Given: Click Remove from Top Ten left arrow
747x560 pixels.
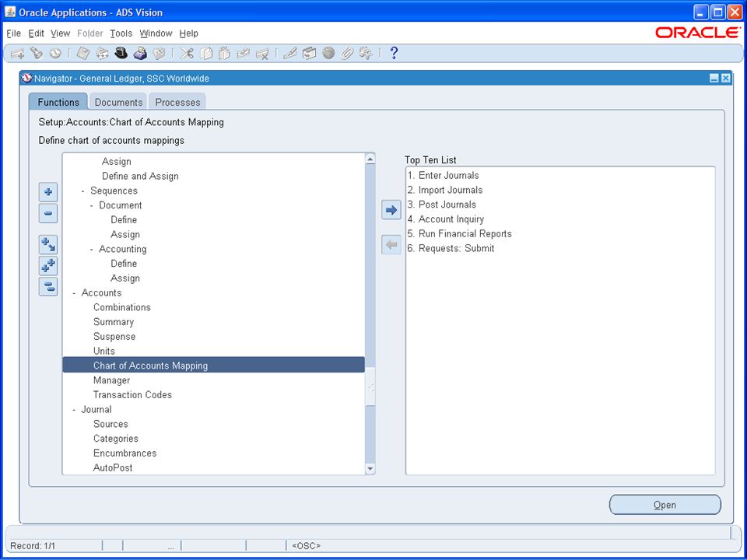Looking at the screenshot, I should [x=391, y=245].
